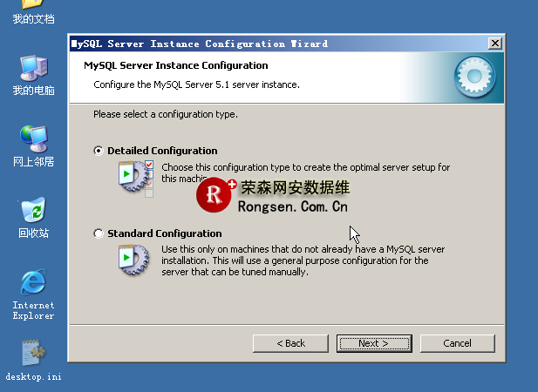Launch Internet Explorer from the desktop
Viewport: 538px width, 392px height.
[x=33, y=283]
